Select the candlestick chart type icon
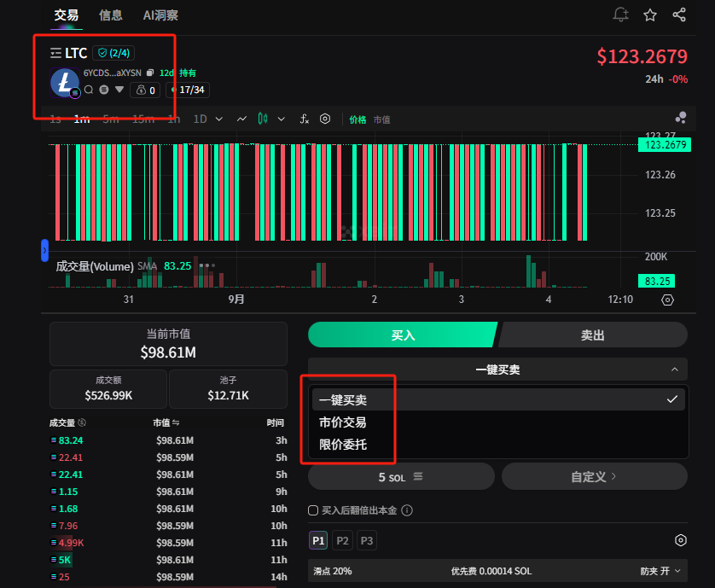Screen dimensions: 715x588 point(263,119)
